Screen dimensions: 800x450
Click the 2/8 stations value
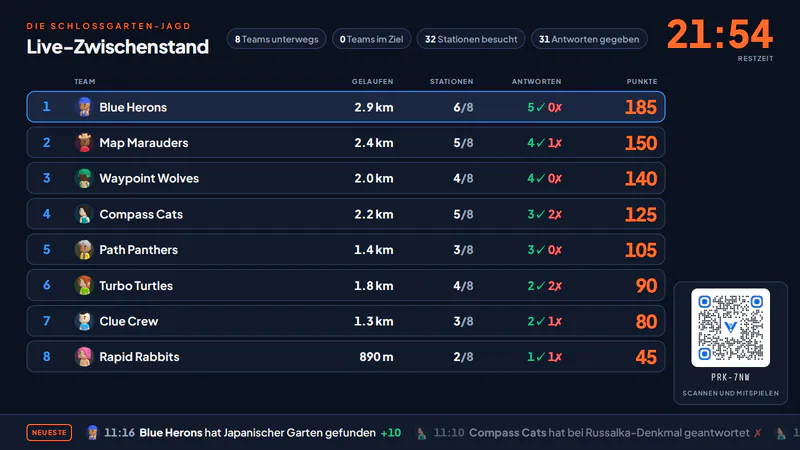463,357
